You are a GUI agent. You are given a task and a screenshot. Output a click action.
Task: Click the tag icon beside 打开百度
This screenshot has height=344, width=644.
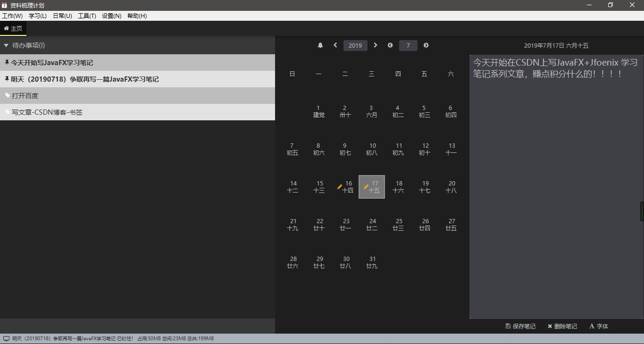coord(8,95)
